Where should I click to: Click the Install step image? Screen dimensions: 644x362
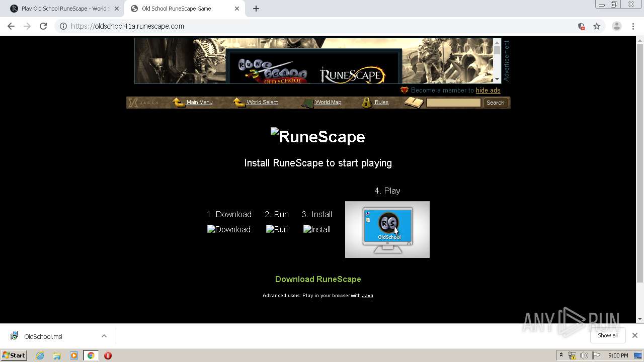pos(317,229)
